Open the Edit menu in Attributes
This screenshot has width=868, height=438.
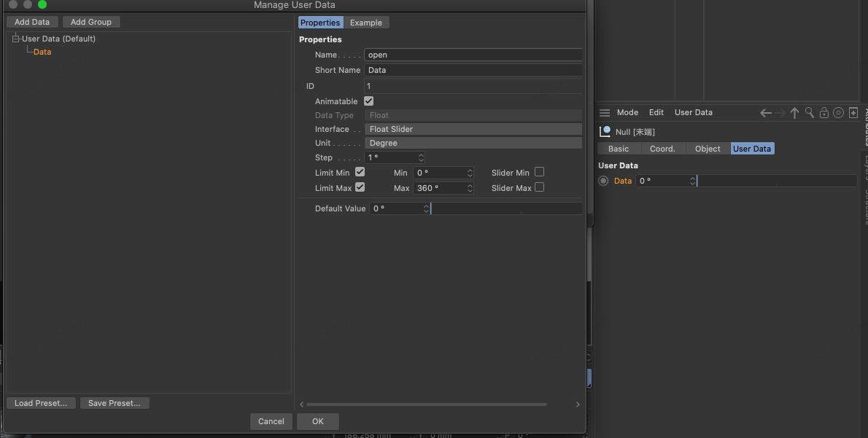coord(656,112)
